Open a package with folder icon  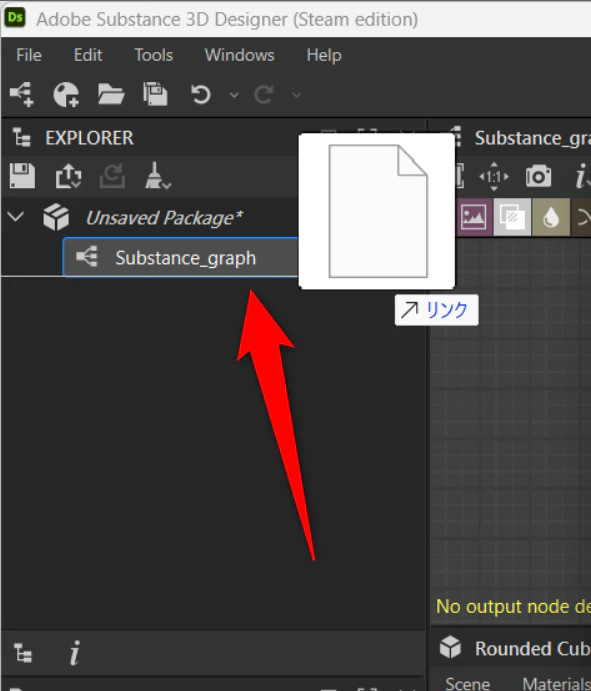111,94
